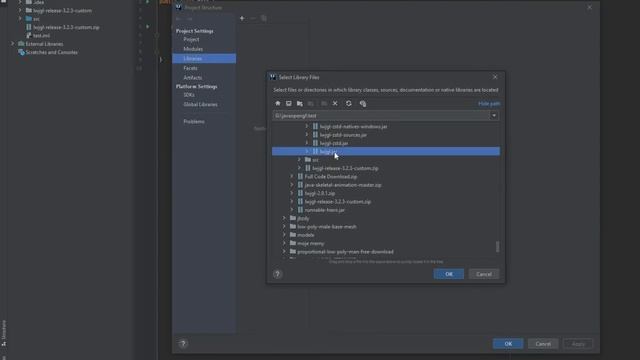640x360 pixels.
Task: Select lwjgl-2.9.1.zip
Action: (320, 193)
